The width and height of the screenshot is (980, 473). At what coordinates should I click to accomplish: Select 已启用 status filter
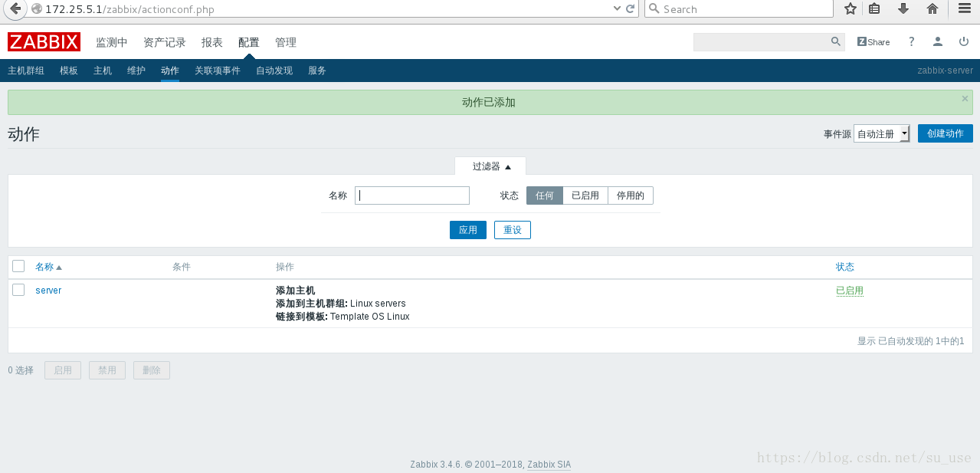click(585, 195)
